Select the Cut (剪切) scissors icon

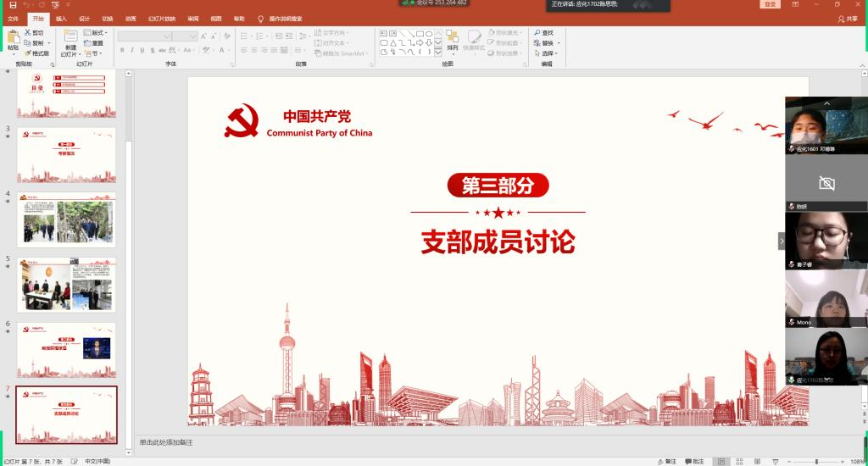(28, 32)
